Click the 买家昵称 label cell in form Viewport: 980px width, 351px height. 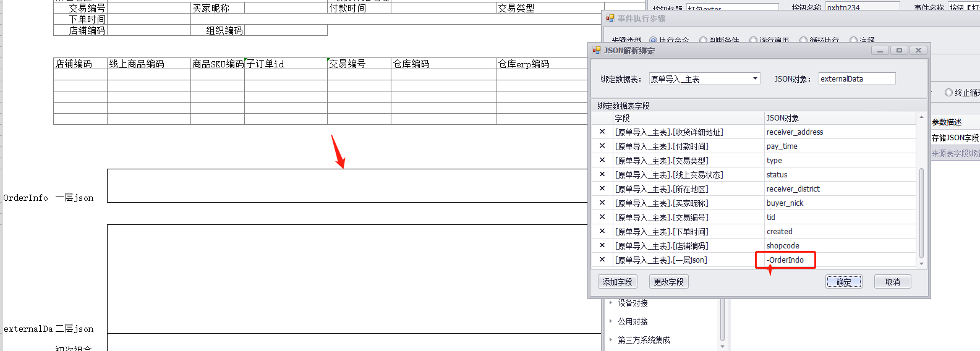tap(218, 8)
